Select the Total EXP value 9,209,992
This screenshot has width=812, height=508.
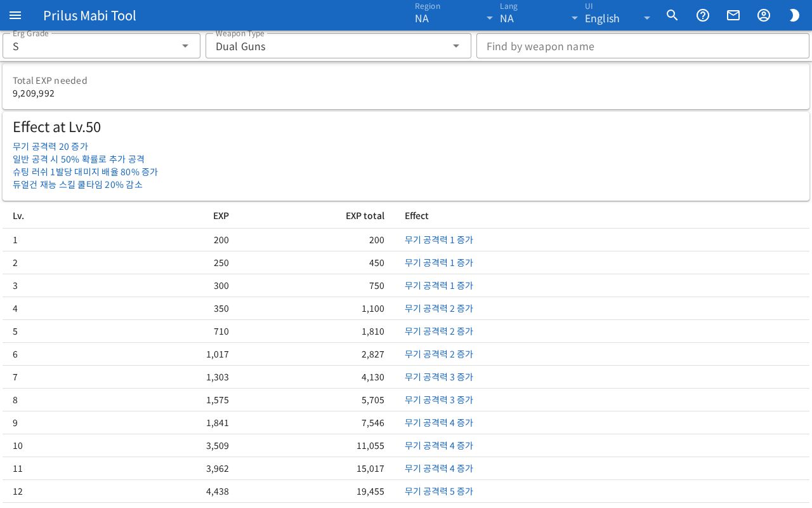point(34,93)
